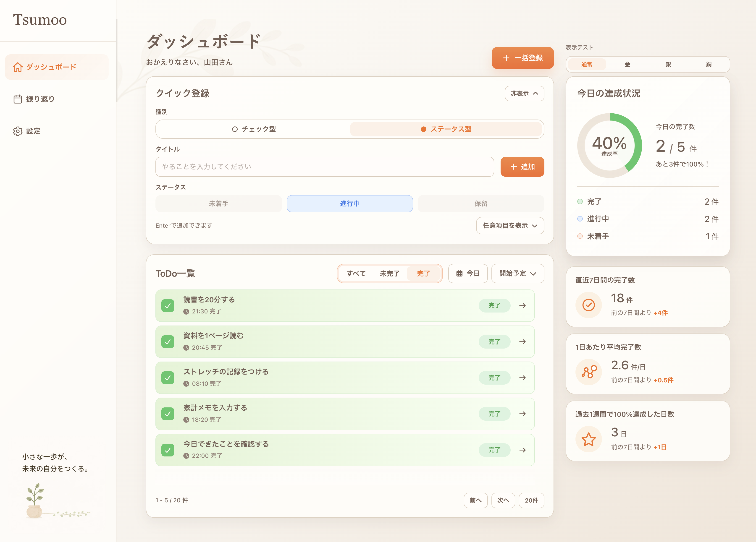Open arrow for 資料を1ページ読む
The image size is (756, 542).
522,342
